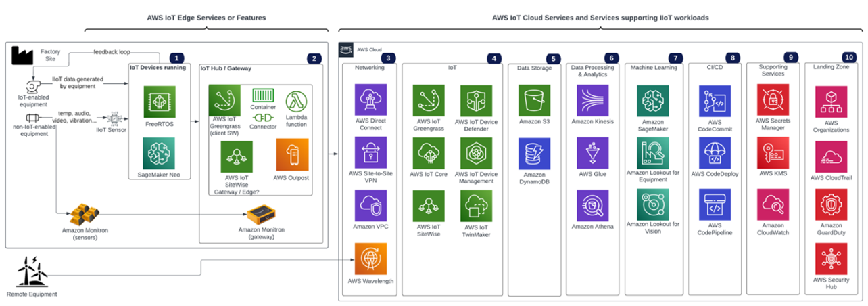Click the Amazon SageMaker icon
This screenshot has height=306, width=868.
(x=653, y=100)
